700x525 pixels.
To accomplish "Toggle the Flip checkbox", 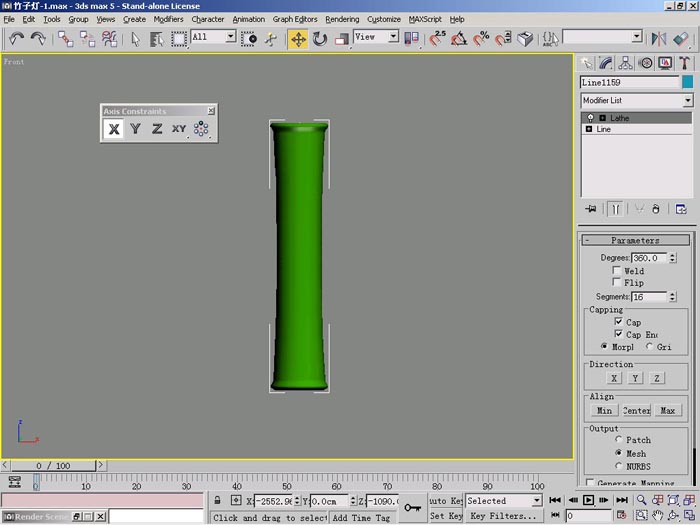I will coord(617,282).
